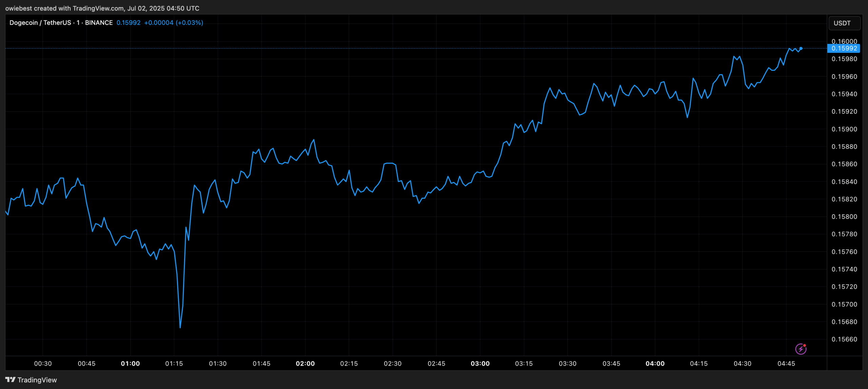Click the 00:30 time axis label
This screenshot has height=389, width=868.
click(43, 364)
